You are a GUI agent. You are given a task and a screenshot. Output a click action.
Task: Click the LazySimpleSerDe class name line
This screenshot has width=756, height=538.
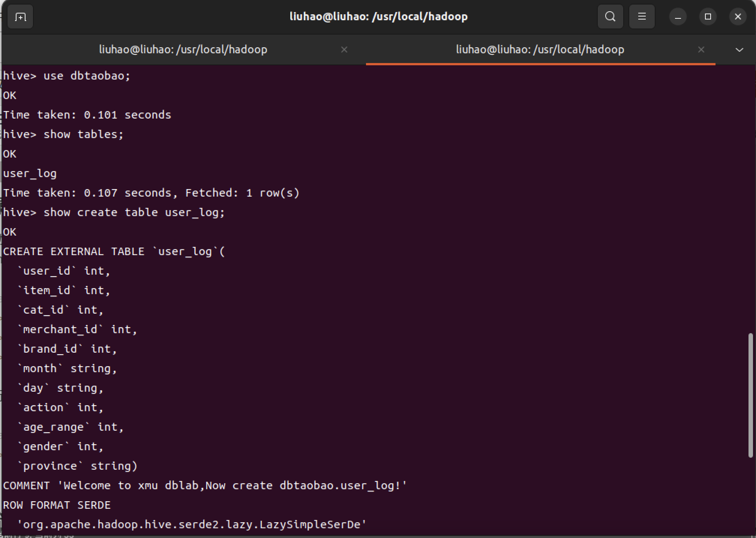(192, 524)
